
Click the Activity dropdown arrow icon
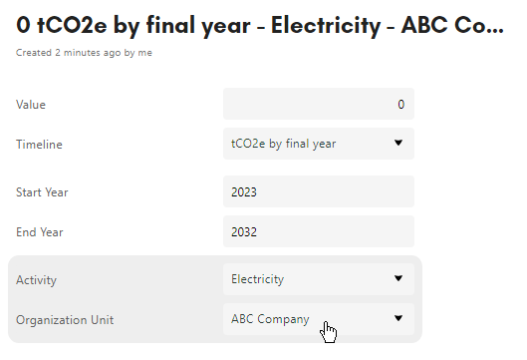click(398, 278)
